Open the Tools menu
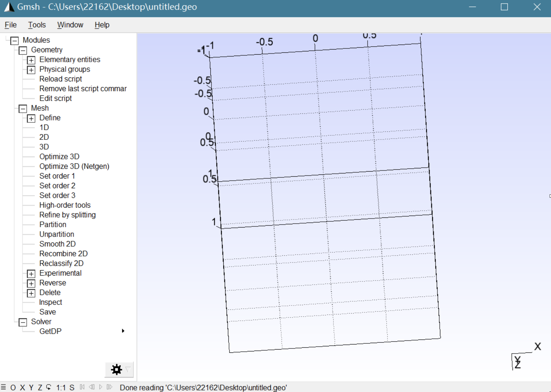551x392 pixels. (x=37, y=25)
